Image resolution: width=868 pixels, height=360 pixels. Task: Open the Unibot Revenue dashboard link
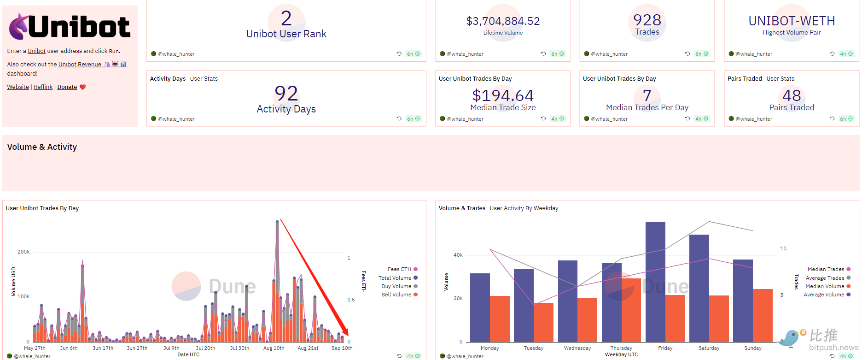tap(80, 65)
